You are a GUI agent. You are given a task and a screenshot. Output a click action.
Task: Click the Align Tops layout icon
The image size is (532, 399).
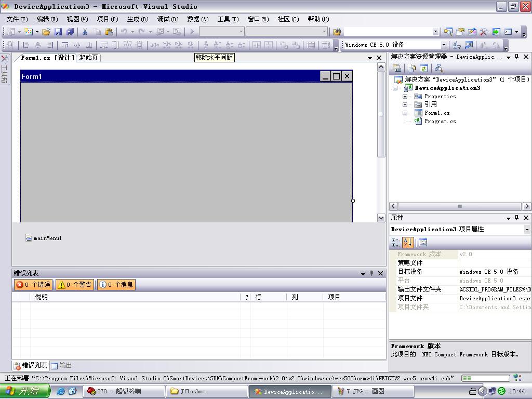[65, 45]
